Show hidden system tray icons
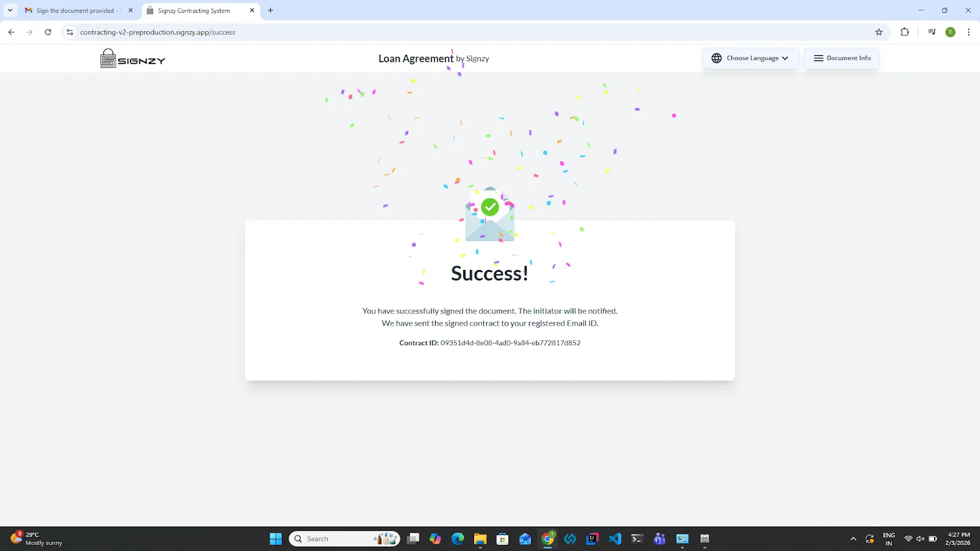The width and height of the screenshot is (980, 551). [853, 539]
